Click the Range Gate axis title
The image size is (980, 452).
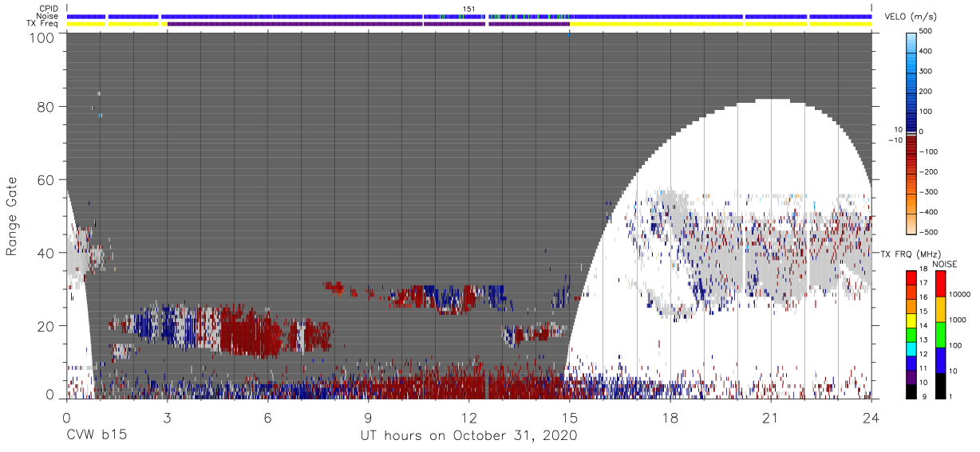click(x=13, y=217)
